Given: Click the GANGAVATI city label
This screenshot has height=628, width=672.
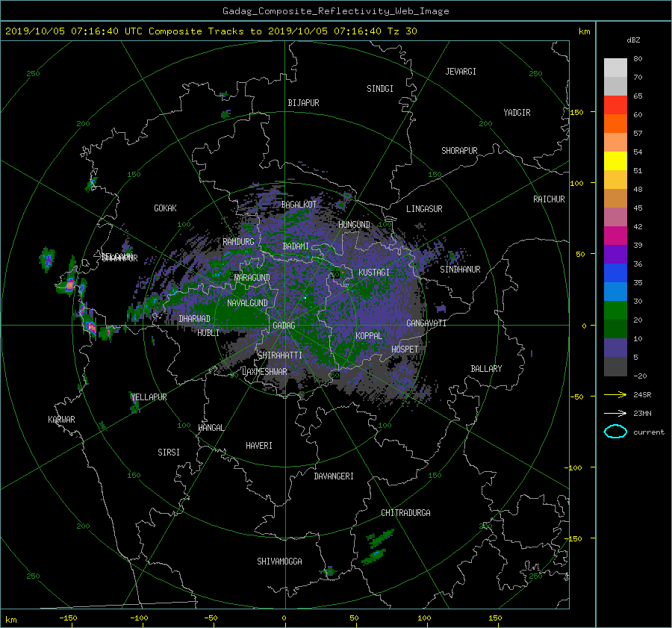Looking at the screenshot, I should coord(426,323).
